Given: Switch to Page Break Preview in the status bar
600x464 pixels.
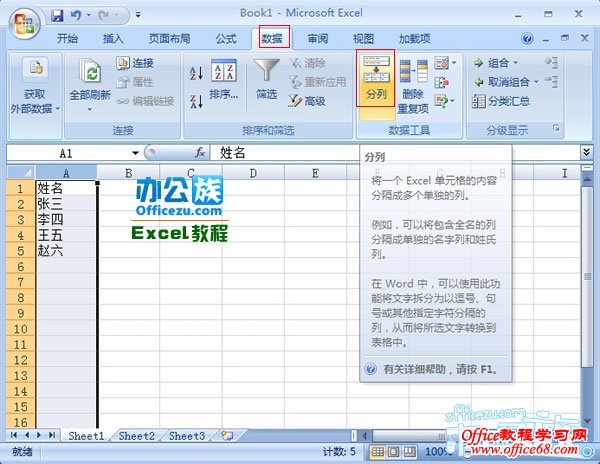Looking at the screenshot, I should pos(409,452).
